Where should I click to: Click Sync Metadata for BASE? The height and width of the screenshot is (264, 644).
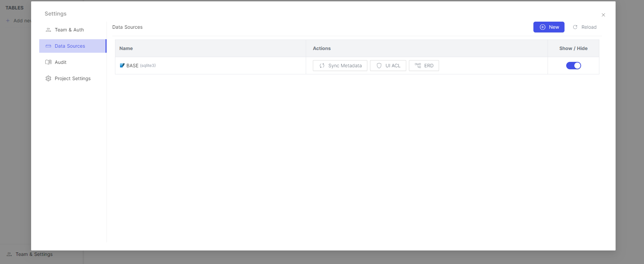tap(340, 66)
